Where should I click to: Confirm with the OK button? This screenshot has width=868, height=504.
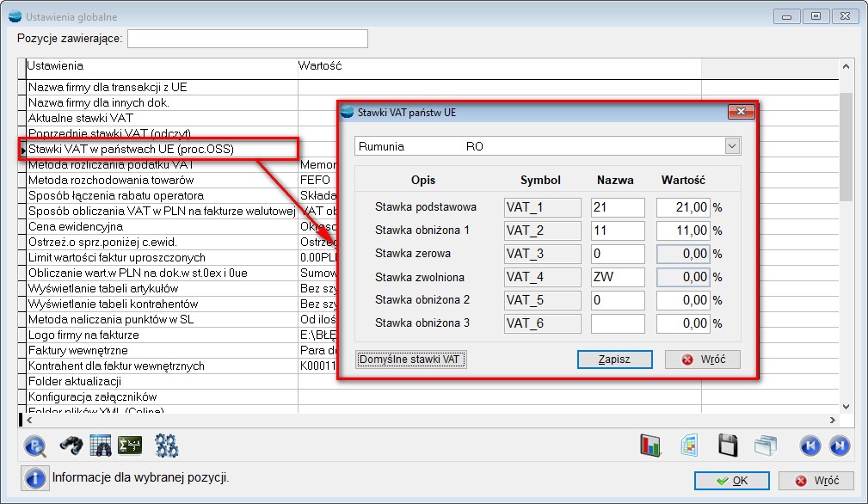click(731, 480)
